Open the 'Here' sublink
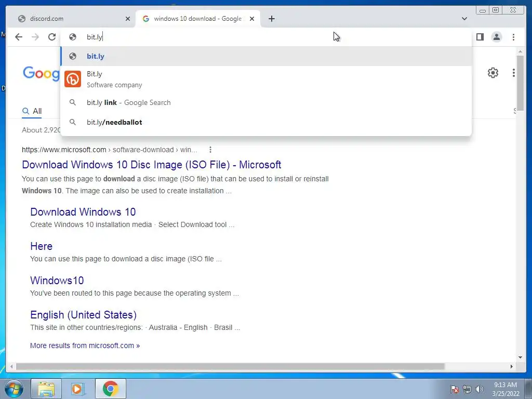Screen dimensions: 532x399 point(42,246)
